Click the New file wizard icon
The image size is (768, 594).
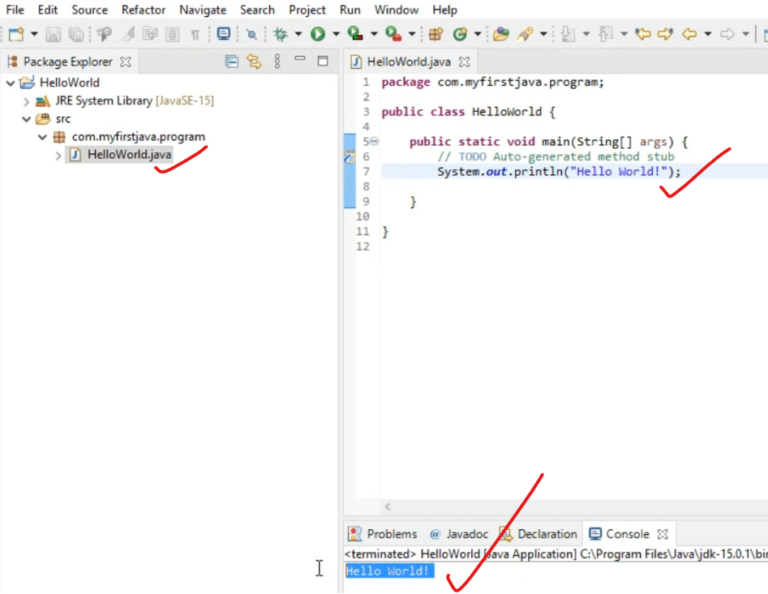16,34
